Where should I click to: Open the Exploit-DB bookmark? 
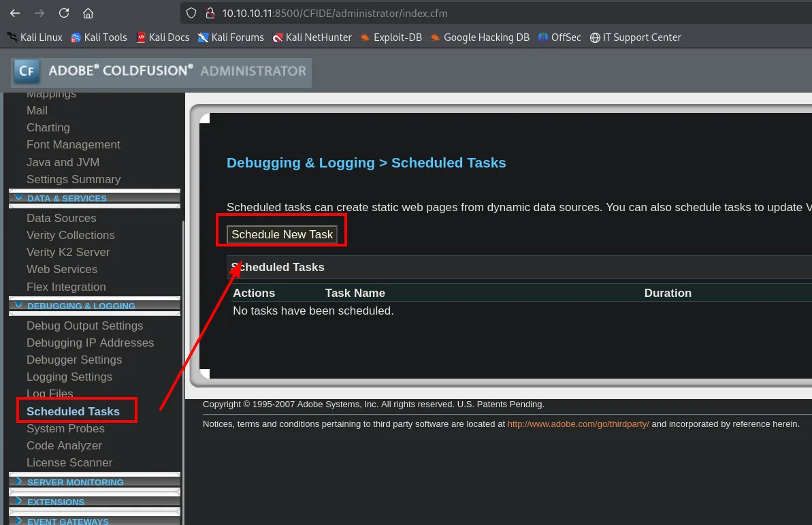click(391, 37)
